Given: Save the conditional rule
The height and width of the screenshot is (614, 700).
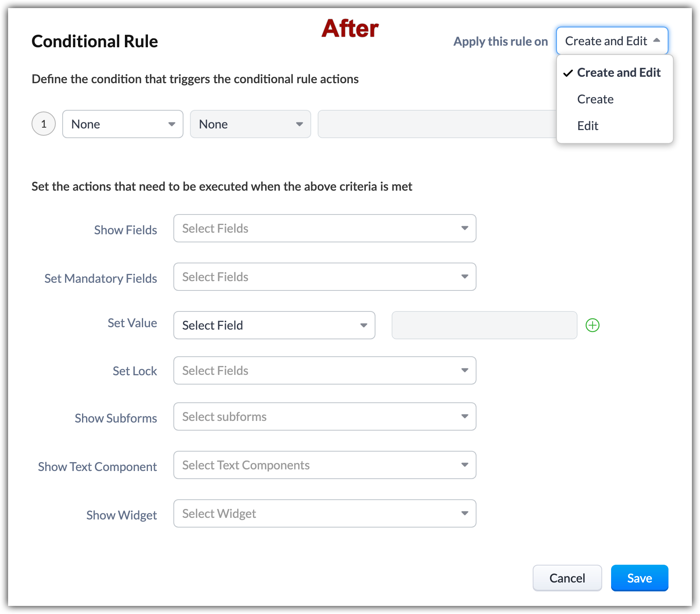Looking at the screenshot, I should [639, 578].
